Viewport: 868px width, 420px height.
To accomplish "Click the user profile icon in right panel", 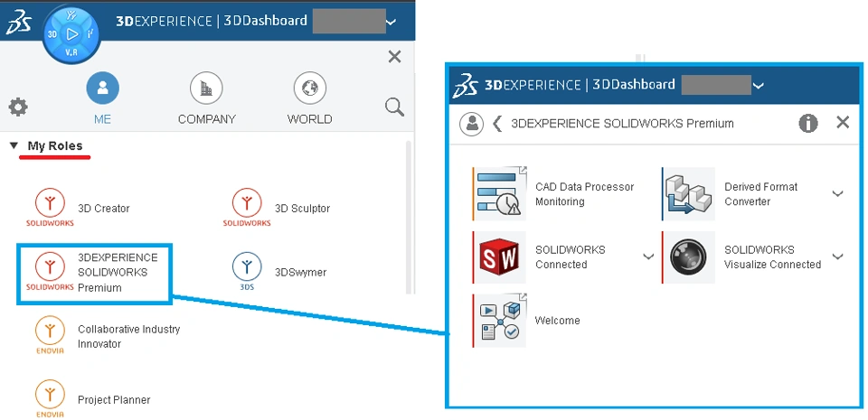I will (472, 124).
